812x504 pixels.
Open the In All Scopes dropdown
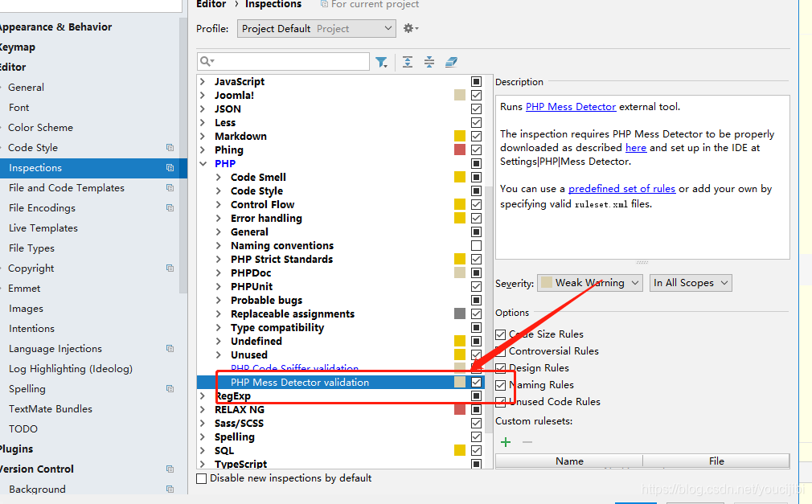point(690,282)
